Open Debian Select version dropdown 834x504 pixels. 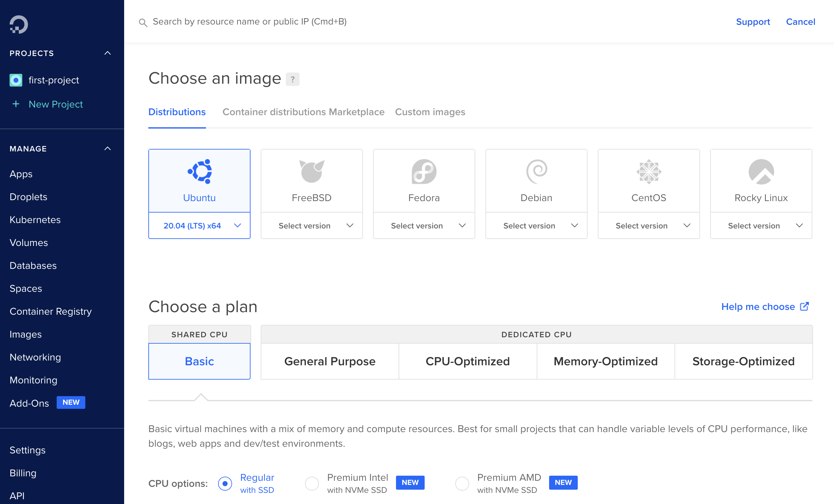point(536,226)
